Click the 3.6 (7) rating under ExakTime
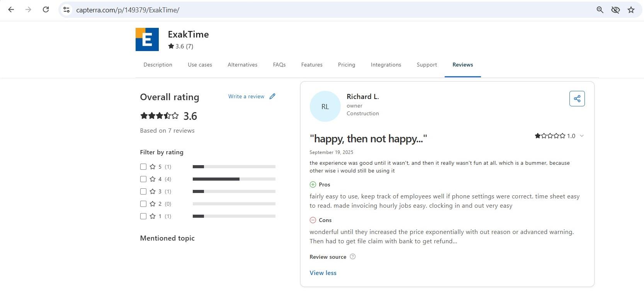Screen dimensions: 644x292 (180, 46)
